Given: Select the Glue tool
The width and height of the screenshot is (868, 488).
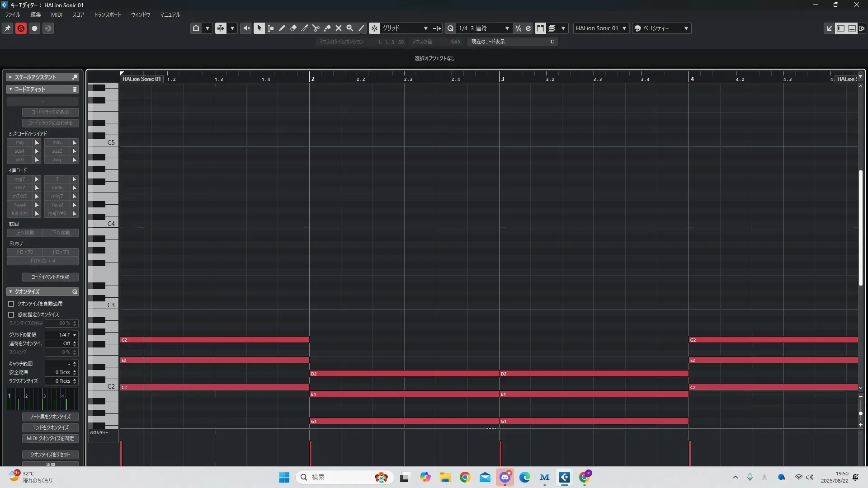Looking at the screenshot, I should click(327, 28).
